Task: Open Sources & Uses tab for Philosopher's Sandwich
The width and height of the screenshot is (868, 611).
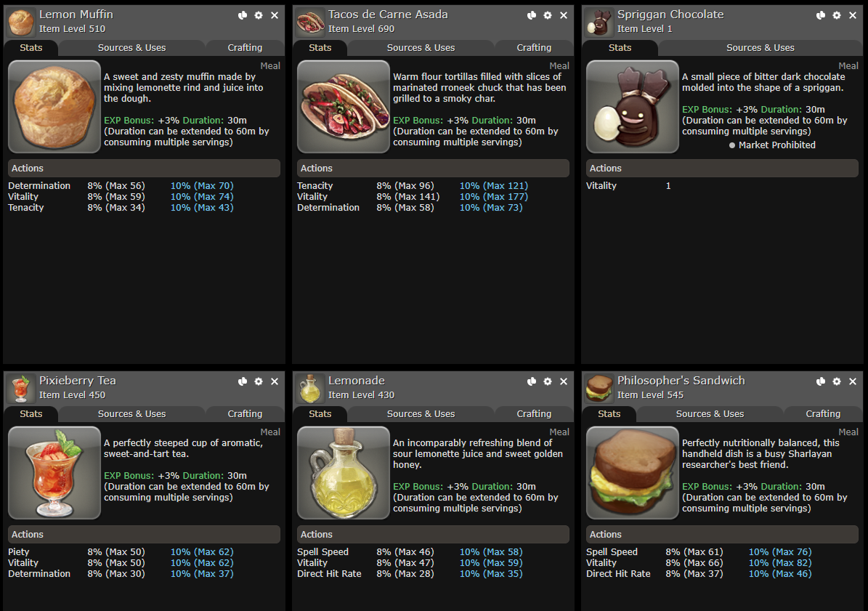Action: (710, 413)
